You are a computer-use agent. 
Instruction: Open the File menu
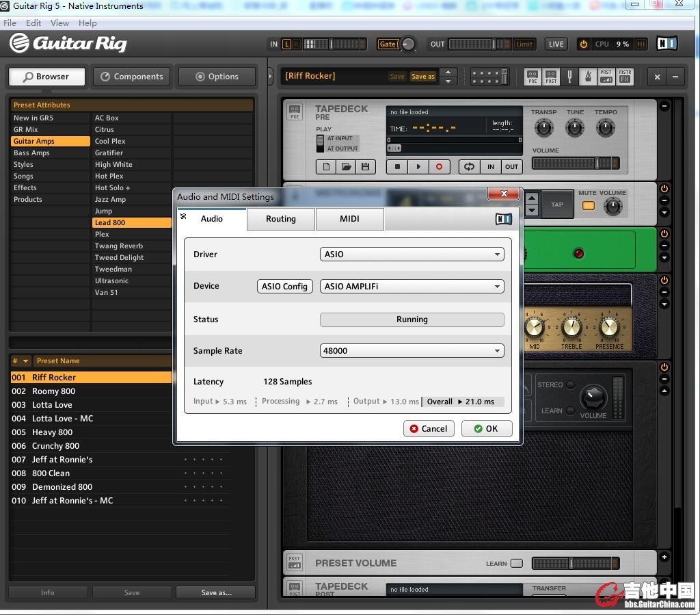[10, 23]
